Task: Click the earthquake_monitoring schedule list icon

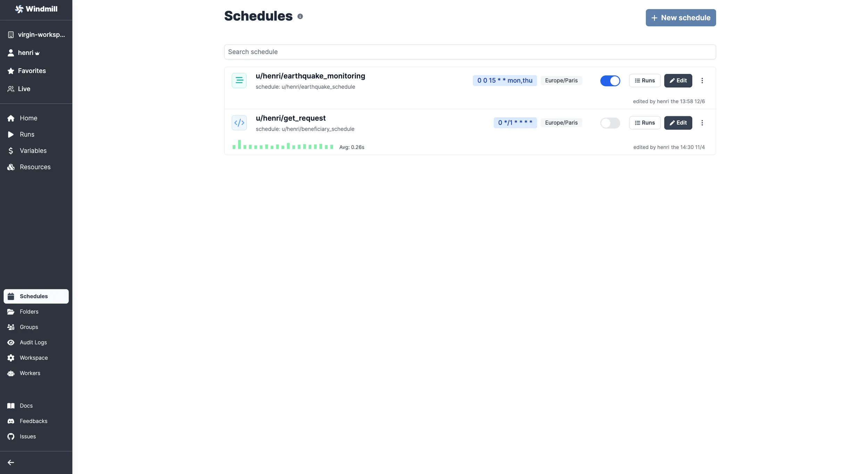Action: (239, 81)
